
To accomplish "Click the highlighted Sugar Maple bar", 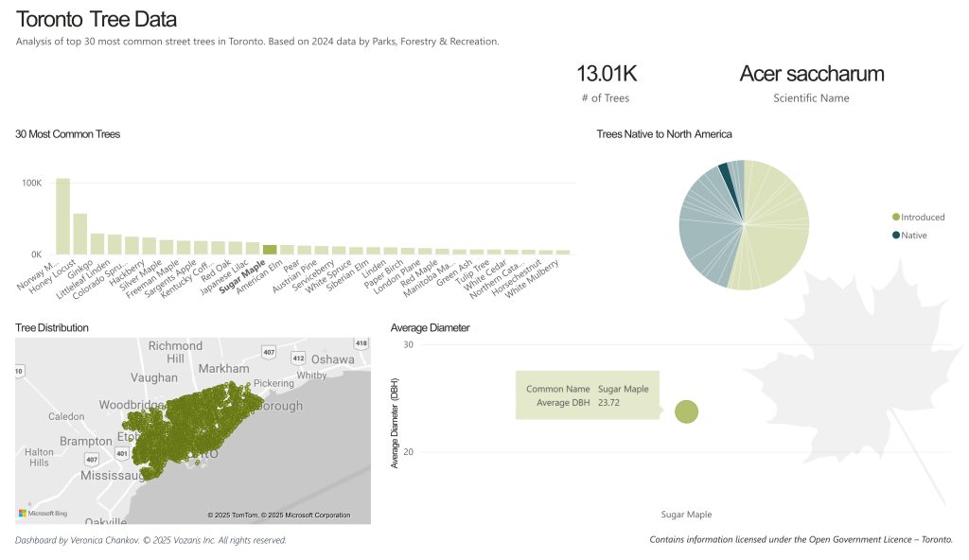I will 270,249.
